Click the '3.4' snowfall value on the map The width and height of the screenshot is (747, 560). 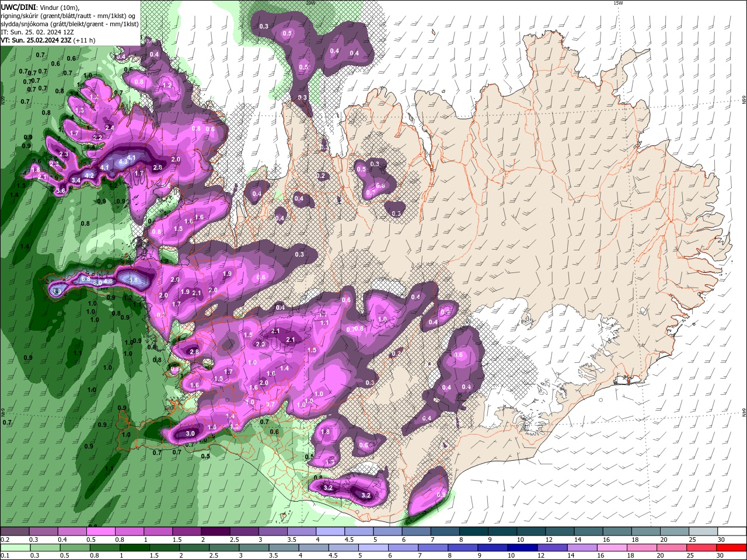tap(76, 180)
